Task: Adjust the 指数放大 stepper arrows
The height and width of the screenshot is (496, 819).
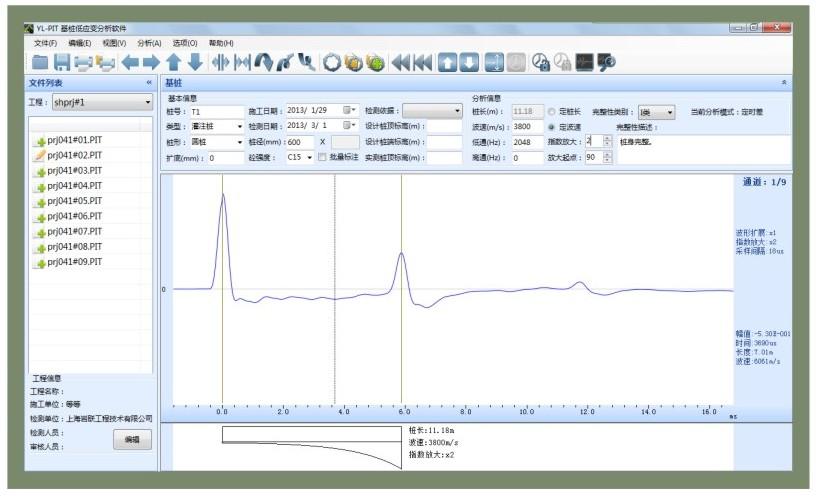Action: click(x=607, y=141)
